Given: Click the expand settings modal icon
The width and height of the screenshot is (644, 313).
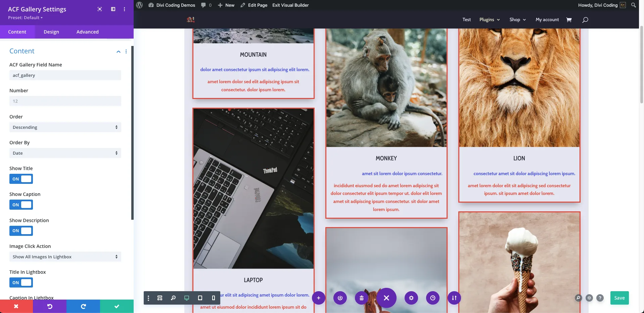Looking at the screenshot, I should pos(99,9).
